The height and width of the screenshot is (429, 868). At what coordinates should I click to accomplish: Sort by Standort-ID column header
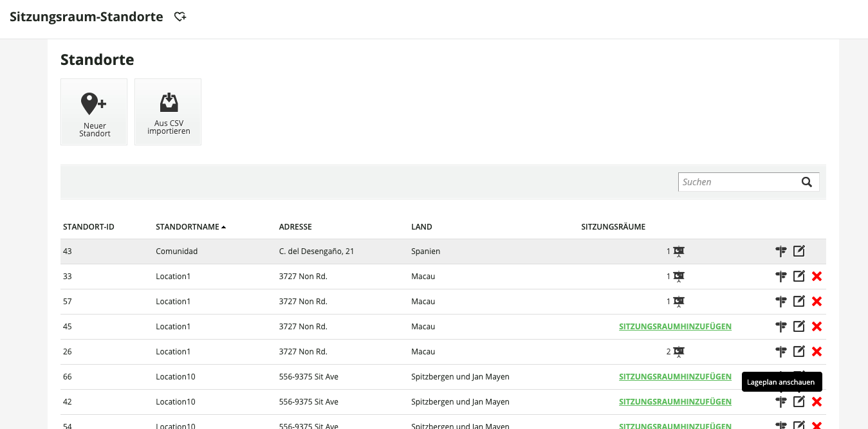[x=89, y=227]
